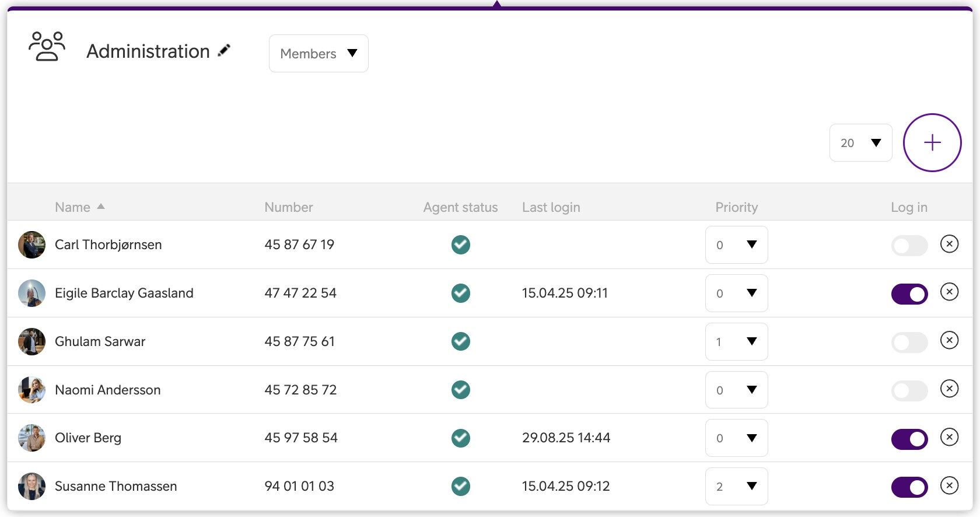Enable the log in toggle for Carl Thorbjørnsen
The width and height of the screenshot is (980, 517).
909,246
